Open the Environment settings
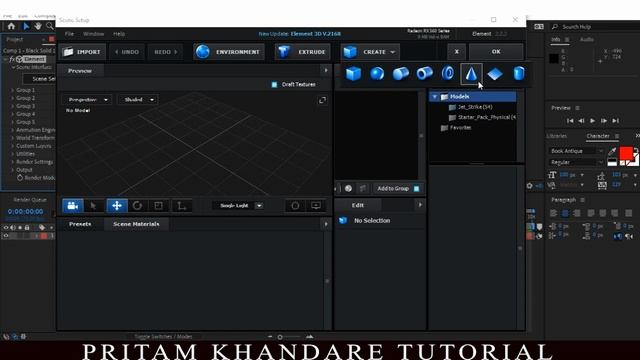640x360 pixels. (x=229, y=52)
